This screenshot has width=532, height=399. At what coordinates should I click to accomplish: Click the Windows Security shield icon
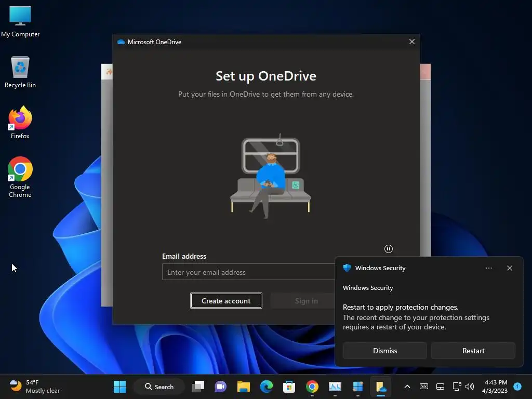(347, 268)
